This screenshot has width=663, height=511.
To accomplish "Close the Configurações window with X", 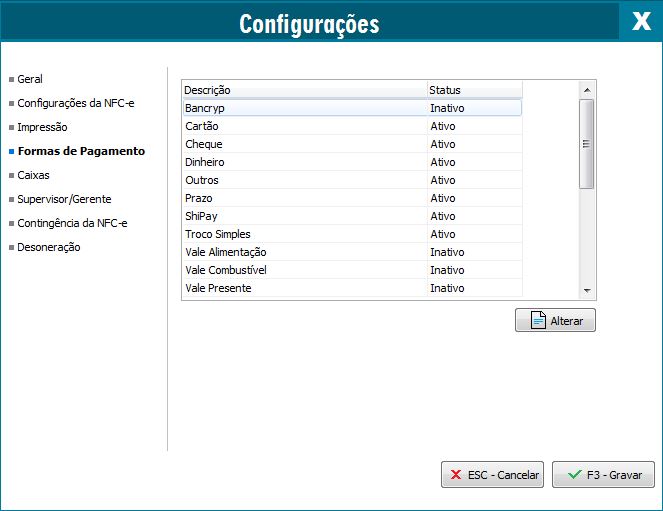I will pyautogui.click(x=640, y=21).
